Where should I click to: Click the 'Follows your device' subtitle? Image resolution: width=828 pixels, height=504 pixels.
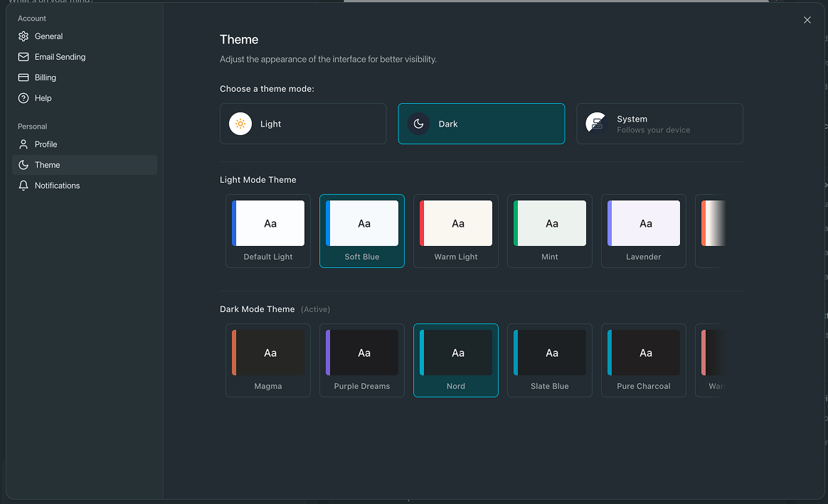[653, 130]
